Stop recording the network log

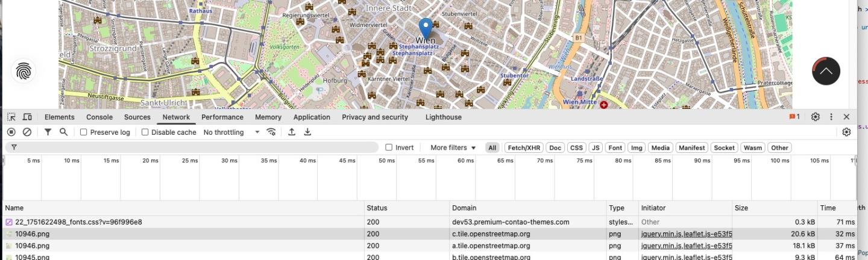tap(11, 132)
